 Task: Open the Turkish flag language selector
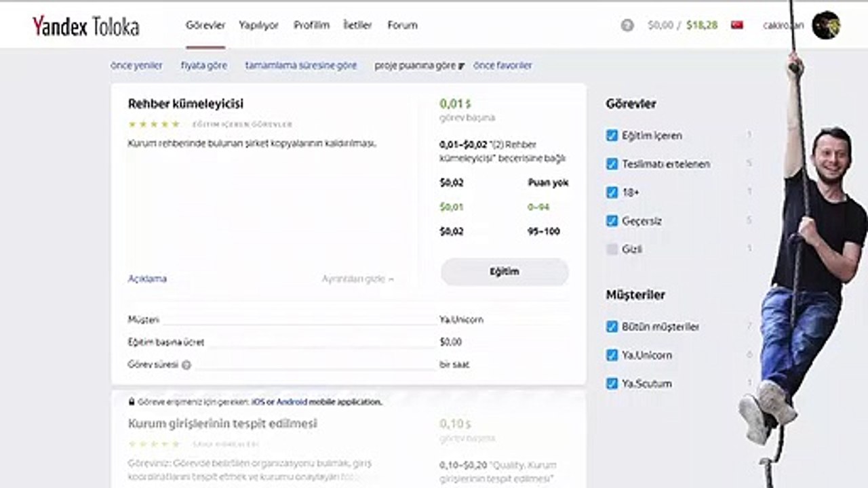click(737, 25)
